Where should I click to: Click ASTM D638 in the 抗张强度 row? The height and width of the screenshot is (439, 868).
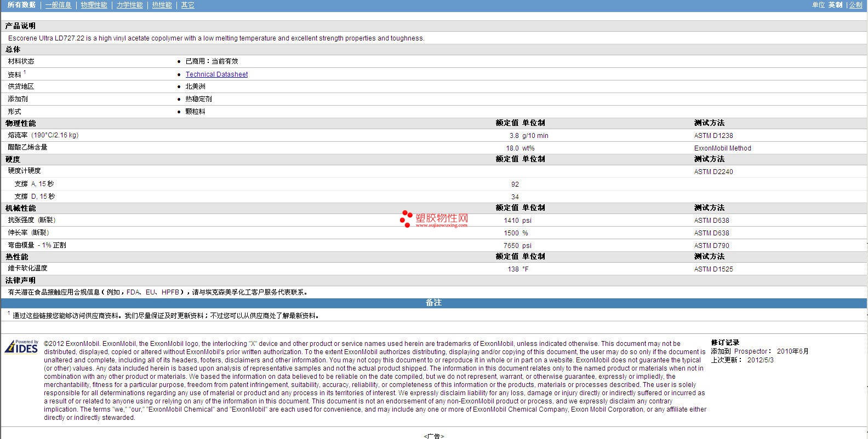click(x=711, y=221)
